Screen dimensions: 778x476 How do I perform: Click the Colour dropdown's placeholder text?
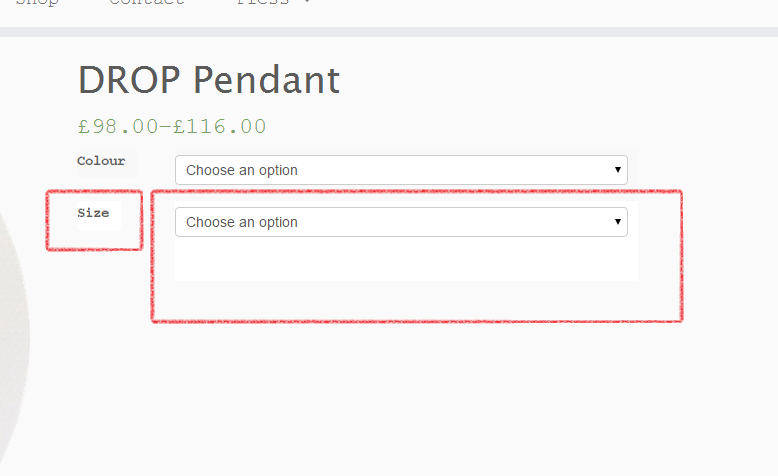(242, 170)
